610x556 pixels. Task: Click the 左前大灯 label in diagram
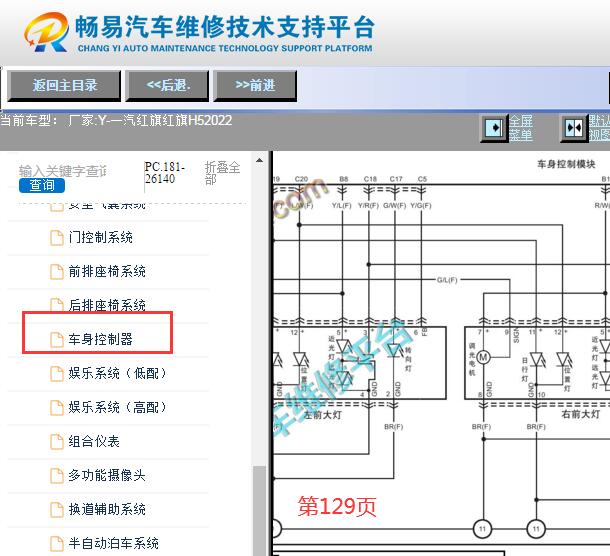tap(323, 415)
